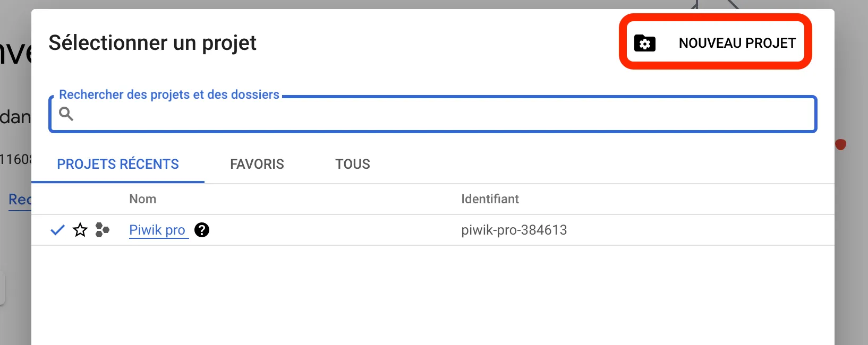Select the PROJETS RÉCENTS tab
Image resolution: width=868 pixels, height=345 pixels.
pyautogui.click(x=117, y=164)
